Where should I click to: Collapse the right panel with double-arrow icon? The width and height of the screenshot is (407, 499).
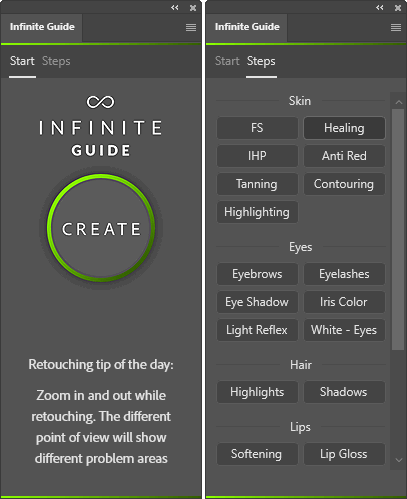380,8
